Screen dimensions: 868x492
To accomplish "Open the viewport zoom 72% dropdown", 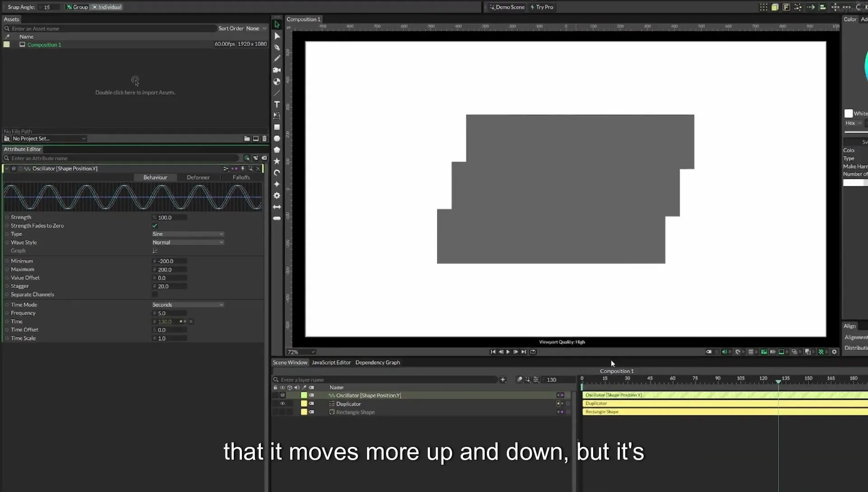I will pos(301,352).
